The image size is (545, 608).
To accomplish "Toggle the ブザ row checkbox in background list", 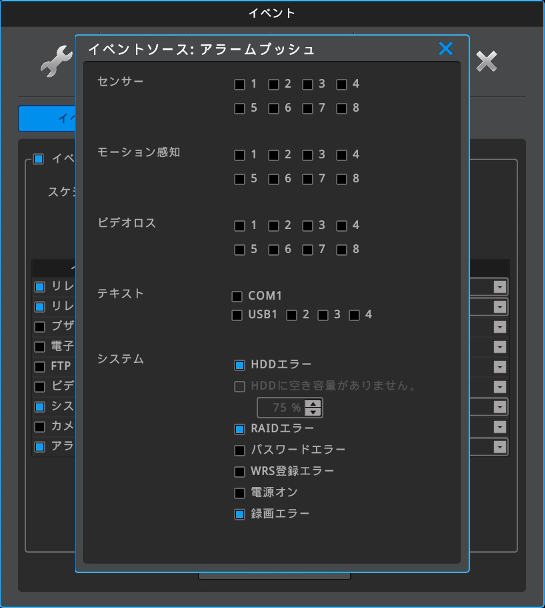I will pyautogui.click(x=40, y=326).
